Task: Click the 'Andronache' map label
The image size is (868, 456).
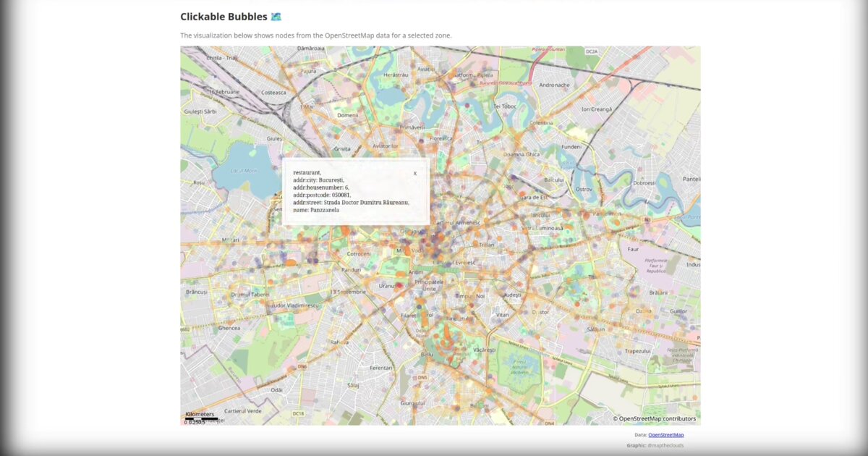Action: [x=556, y=85]
